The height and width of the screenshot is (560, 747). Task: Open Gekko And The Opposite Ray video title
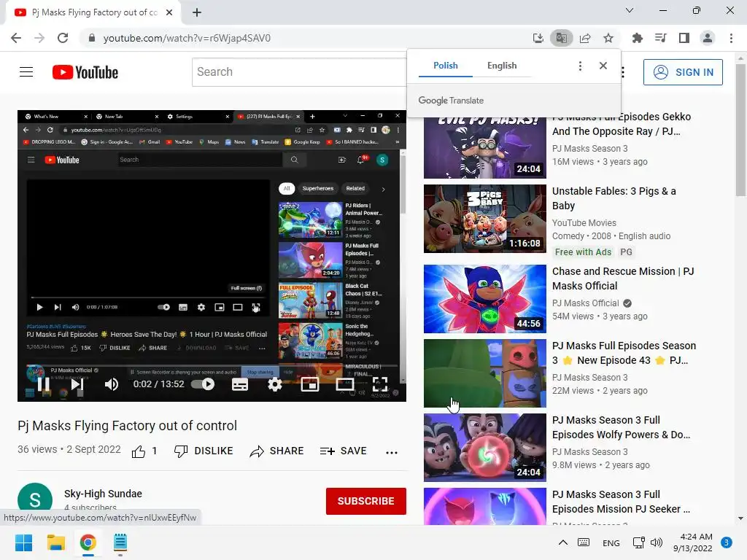(x=622, y=124)
